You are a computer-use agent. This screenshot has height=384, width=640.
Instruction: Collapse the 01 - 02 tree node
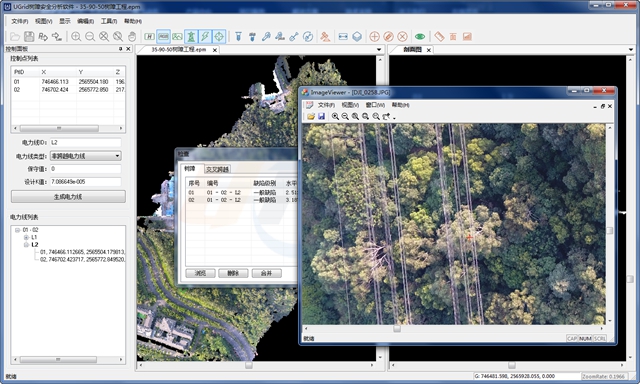point(18,230)
